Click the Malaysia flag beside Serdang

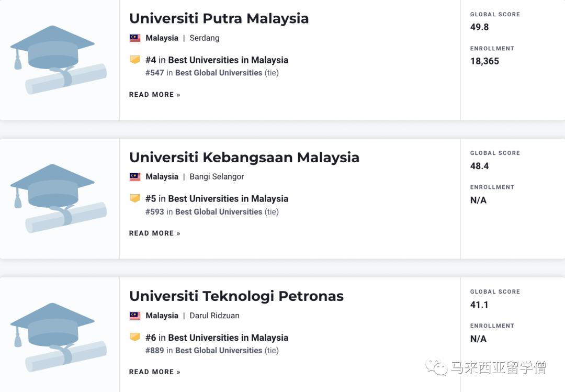pos(135,38)
